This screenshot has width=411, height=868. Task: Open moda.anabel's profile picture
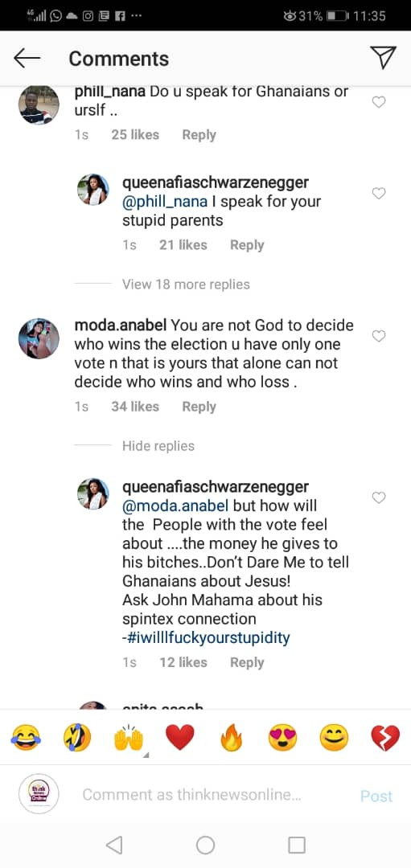[39, 338]
